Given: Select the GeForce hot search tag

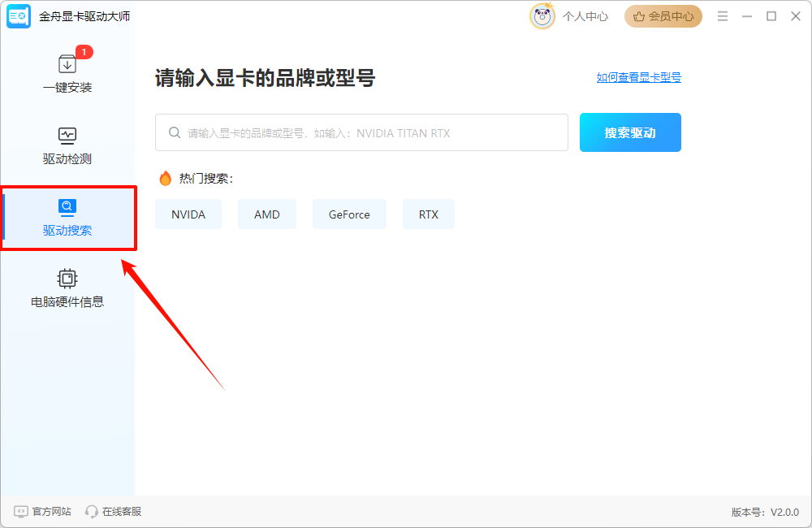Looking at the screenshot, I should 349,214.
